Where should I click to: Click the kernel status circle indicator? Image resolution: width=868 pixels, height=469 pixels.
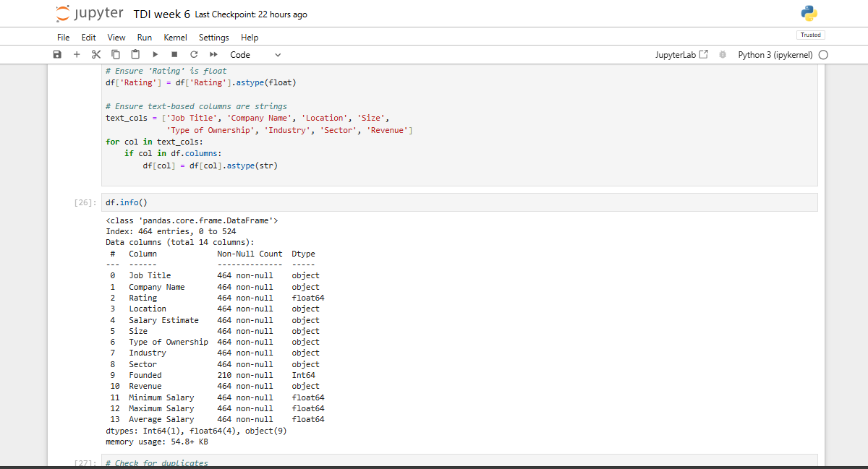[x=823, y=55]
